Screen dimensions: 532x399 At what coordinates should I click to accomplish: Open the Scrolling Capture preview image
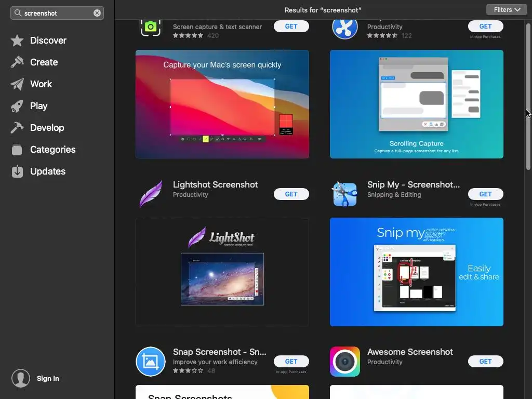417,104
